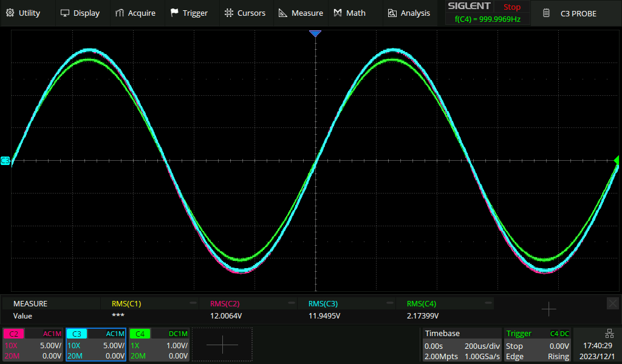
Task: Open the Utility menu
Action: pyautogui.click(x=24, y=13)
